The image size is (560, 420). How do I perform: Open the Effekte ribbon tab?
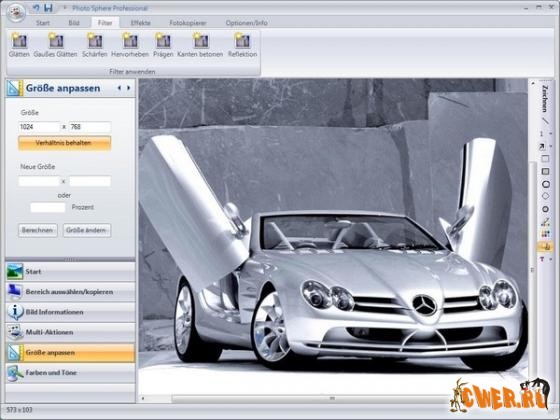click(x=141, y=23)
